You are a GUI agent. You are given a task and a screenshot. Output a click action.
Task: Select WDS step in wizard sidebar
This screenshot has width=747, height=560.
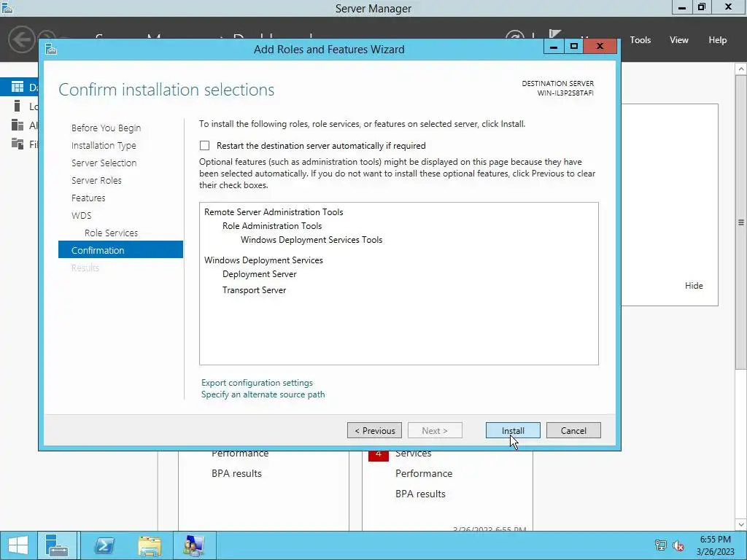(x=81, y=216)
